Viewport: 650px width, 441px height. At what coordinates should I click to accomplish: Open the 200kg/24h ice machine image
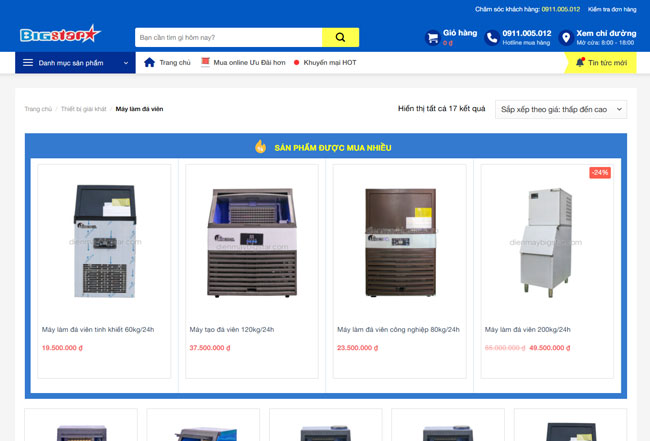(547, 241)
